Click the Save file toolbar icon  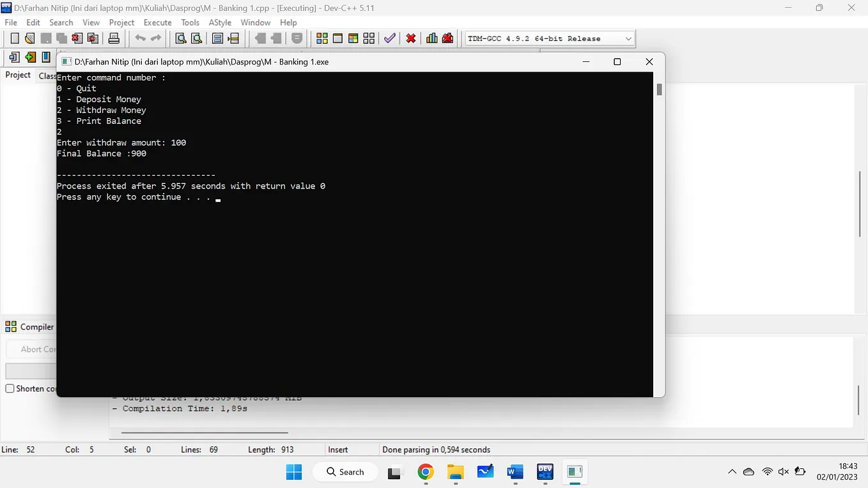coord(46,38)
